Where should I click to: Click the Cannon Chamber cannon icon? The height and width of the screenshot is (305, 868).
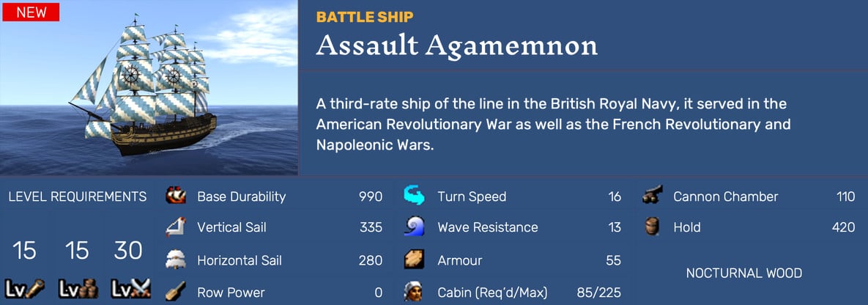point(652,196)
